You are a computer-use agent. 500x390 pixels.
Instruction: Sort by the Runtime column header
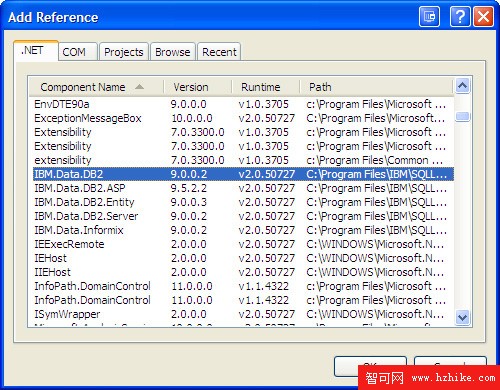pos(266,87)
